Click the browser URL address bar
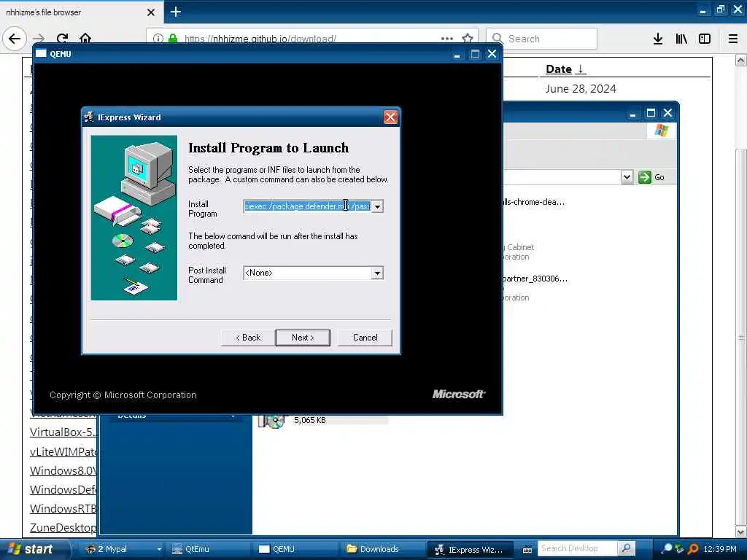Screen dimensions: 747x560 pyautogui.click(x=312, y=39)
